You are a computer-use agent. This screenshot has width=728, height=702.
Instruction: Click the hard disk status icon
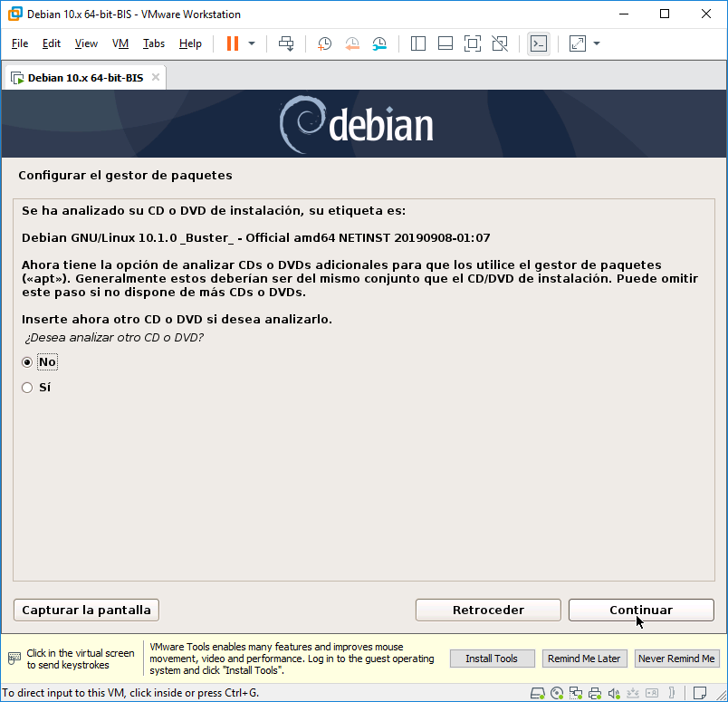[538, 693]
